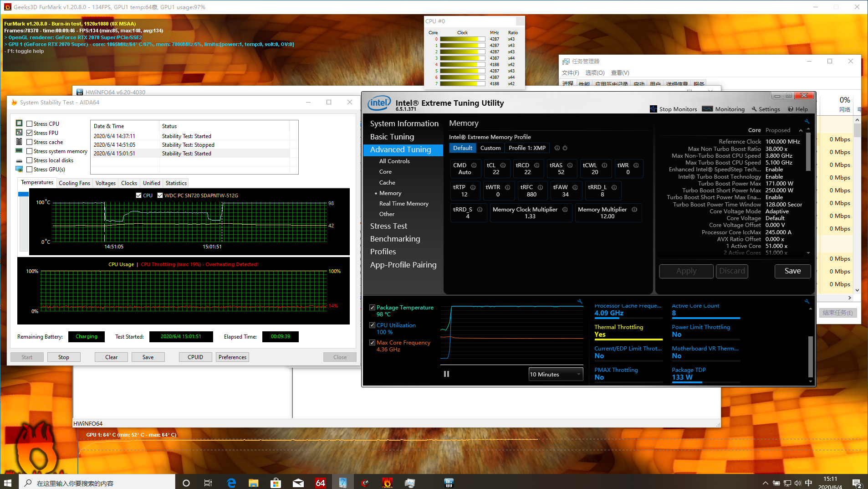The height and width of the screenshot is (489, 868).
Task: Open XTU Help
Action: click(x=798, y=109)
